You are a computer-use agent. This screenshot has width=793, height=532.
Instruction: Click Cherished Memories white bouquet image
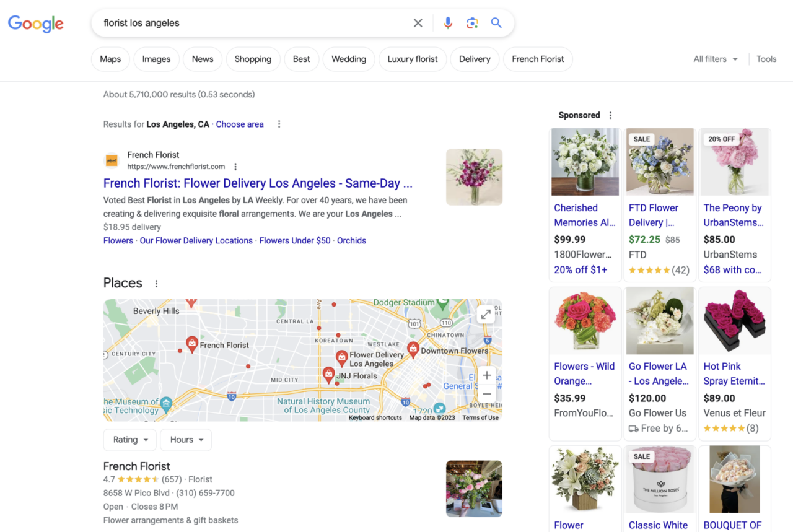click(x=585, y=162)
